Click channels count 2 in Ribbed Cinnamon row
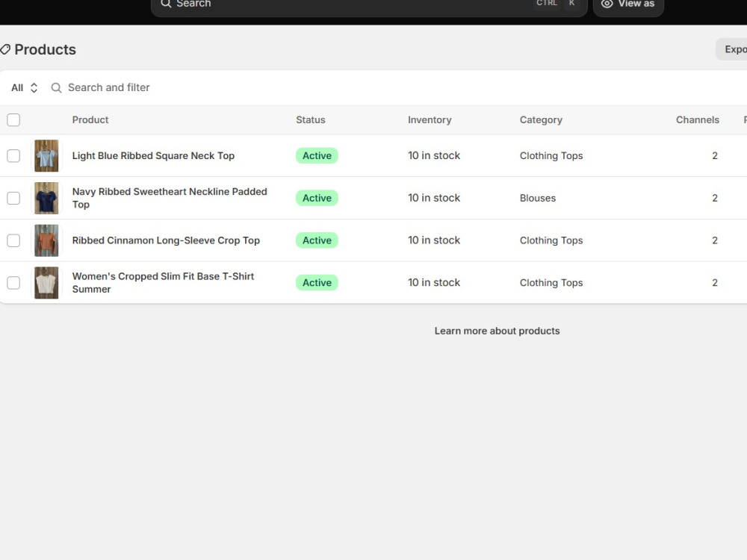This screenshot has width=747, height=560. coord(715,240)
